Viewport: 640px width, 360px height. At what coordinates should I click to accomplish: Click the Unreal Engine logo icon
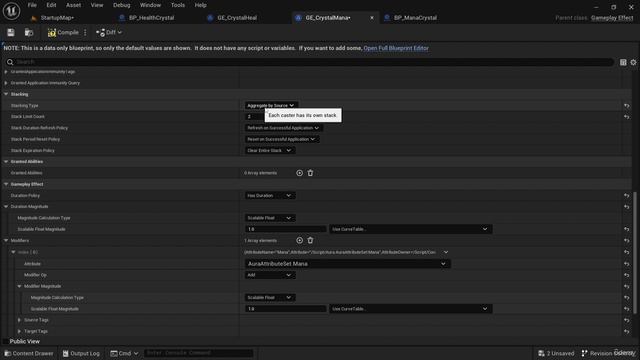(11, 11)
